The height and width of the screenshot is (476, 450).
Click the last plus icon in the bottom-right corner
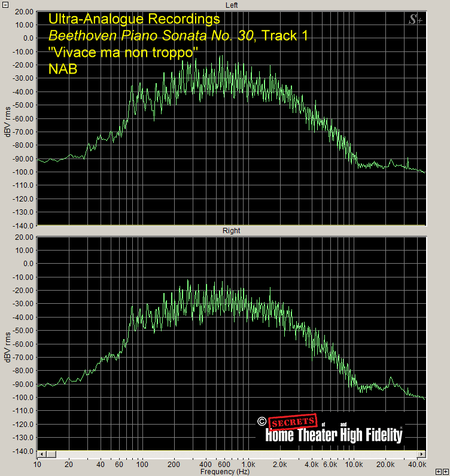point(446,472)
